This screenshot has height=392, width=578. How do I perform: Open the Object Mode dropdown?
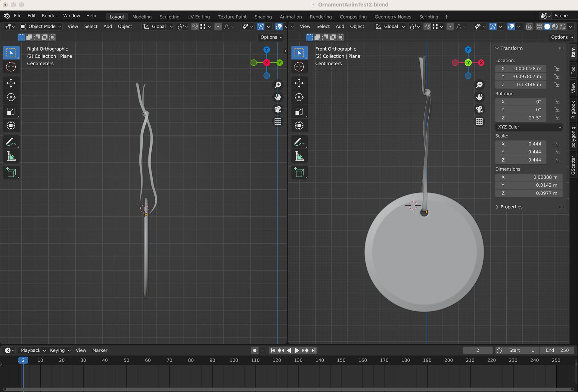tap(41, 26)
